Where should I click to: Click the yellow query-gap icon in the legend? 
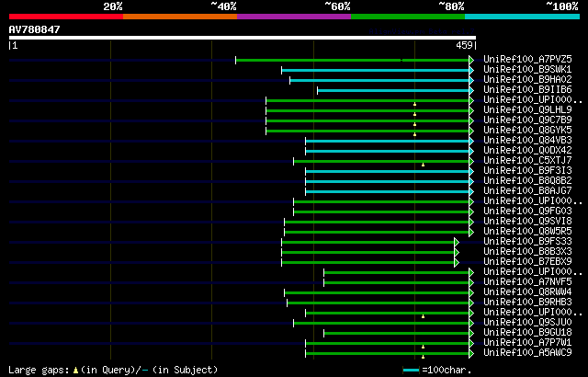pos(75,371)
